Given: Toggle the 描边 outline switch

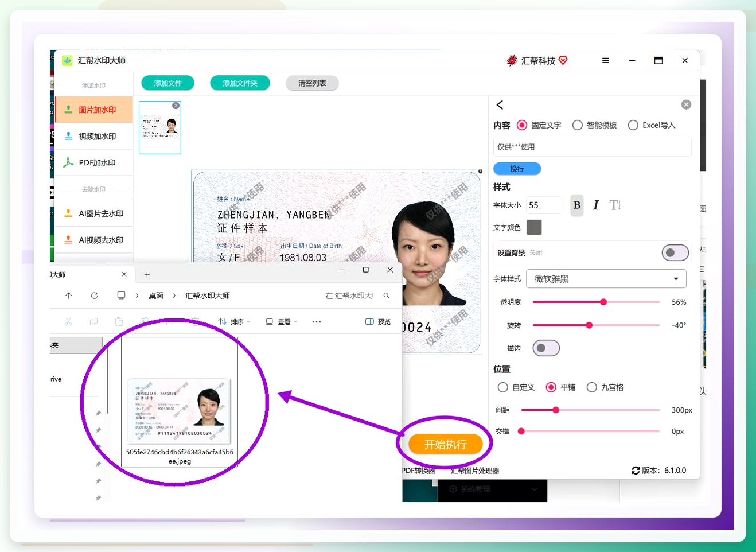Looking at the screenshot, I should [x=546, y=348].
